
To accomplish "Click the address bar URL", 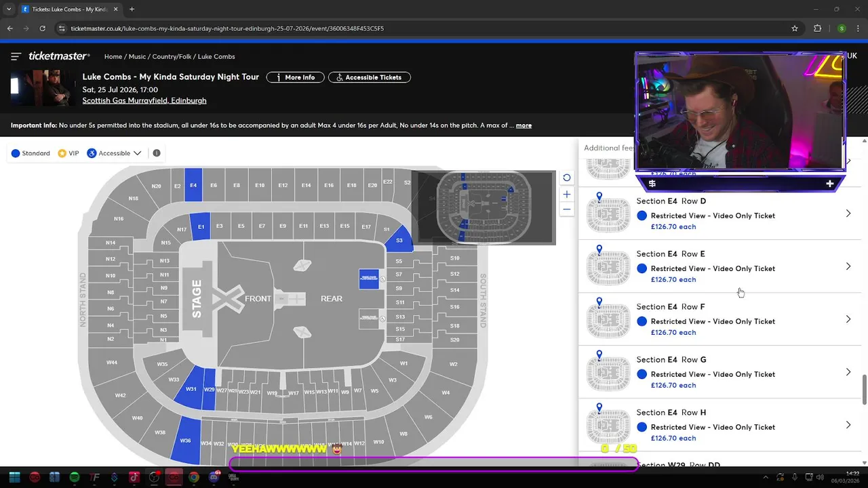I will click(227, 28).
